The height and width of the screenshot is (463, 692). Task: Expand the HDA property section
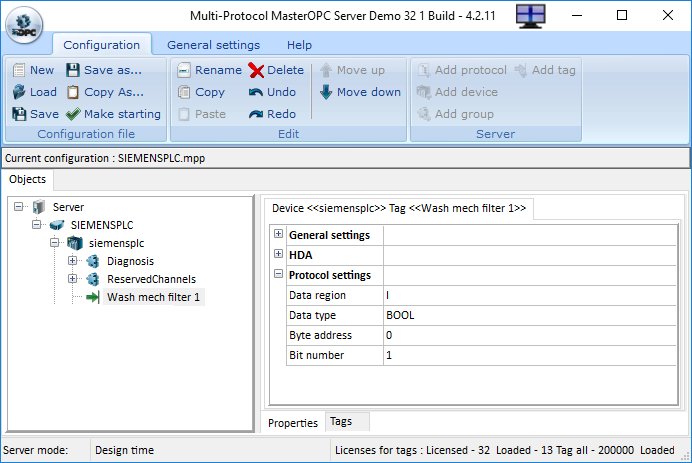(x=278, y=253)
